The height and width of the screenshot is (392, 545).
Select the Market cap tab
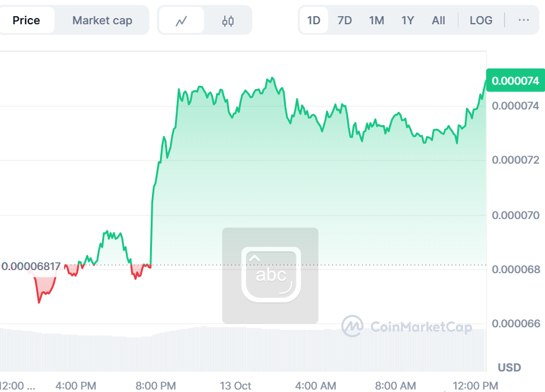point(102,21)
